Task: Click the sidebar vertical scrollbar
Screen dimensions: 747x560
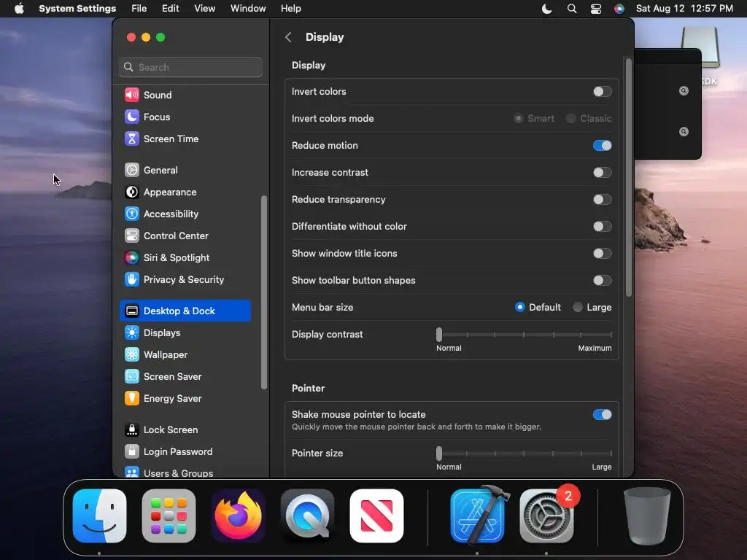Action: pyautogui.click(x=263, y=292)
